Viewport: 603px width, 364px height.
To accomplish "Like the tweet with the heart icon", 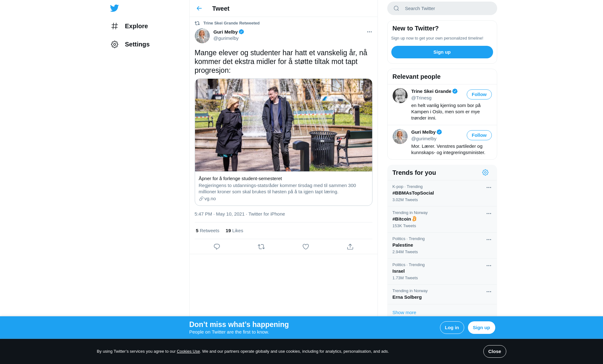I will click(306, 247).
